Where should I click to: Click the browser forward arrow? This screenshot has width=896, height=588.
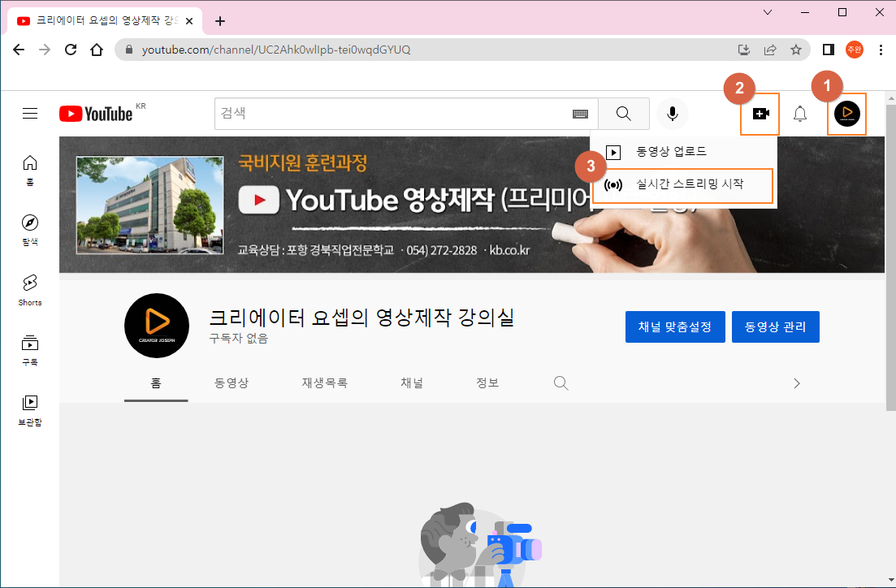(45, 50)
